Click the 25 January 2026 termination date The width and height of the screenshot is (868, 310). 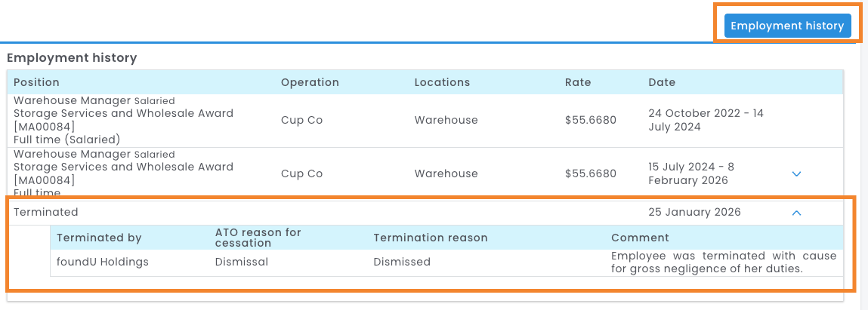[x=694, y=213]
